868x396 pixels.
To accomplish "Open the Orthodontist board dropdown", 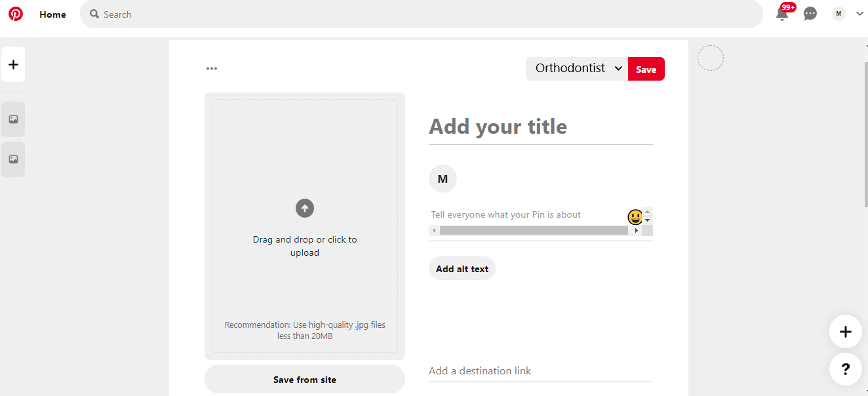I will click(x=576, y=68).
